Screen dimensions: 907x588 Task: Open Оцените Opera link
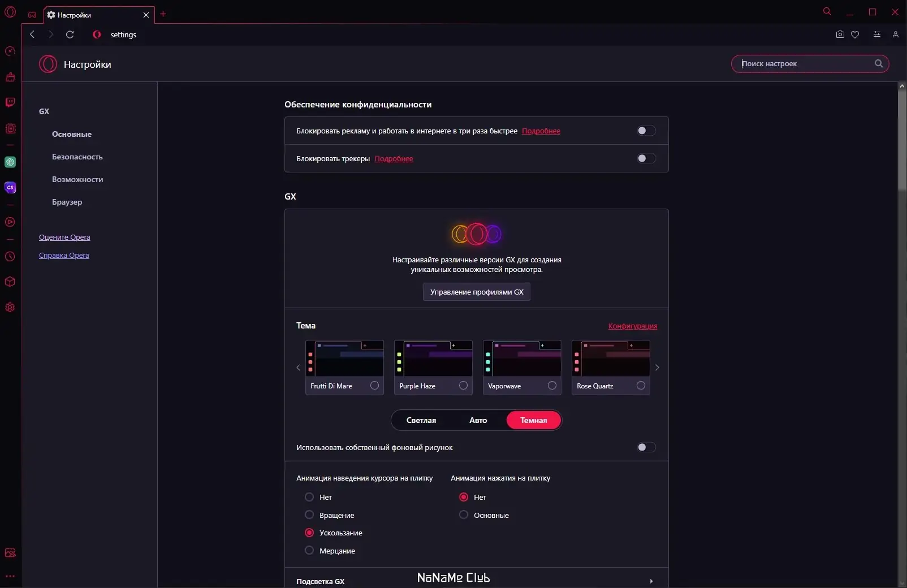point(64,237)
